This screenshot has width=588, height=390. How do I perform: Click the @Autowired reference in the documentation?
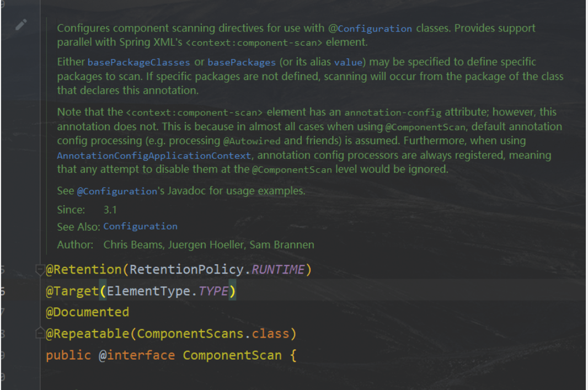[x=253, y=142]
